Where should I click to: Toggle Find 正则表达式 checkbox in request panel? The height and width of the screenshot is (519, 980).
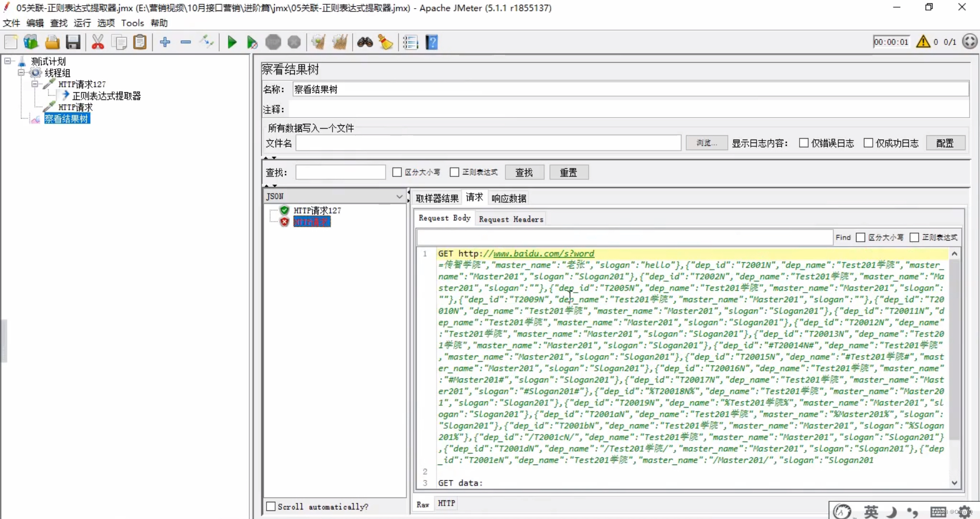tap(914, 237)
